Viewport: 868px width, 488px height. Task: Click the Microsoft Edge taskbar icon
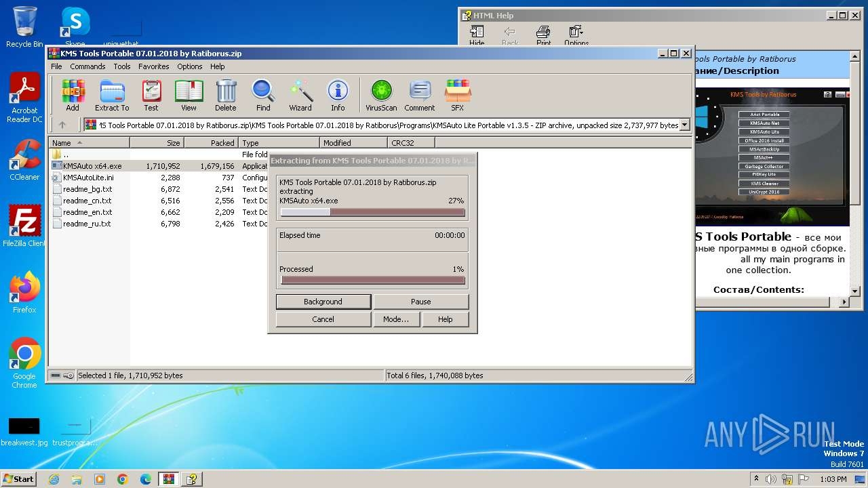point(146,479)
